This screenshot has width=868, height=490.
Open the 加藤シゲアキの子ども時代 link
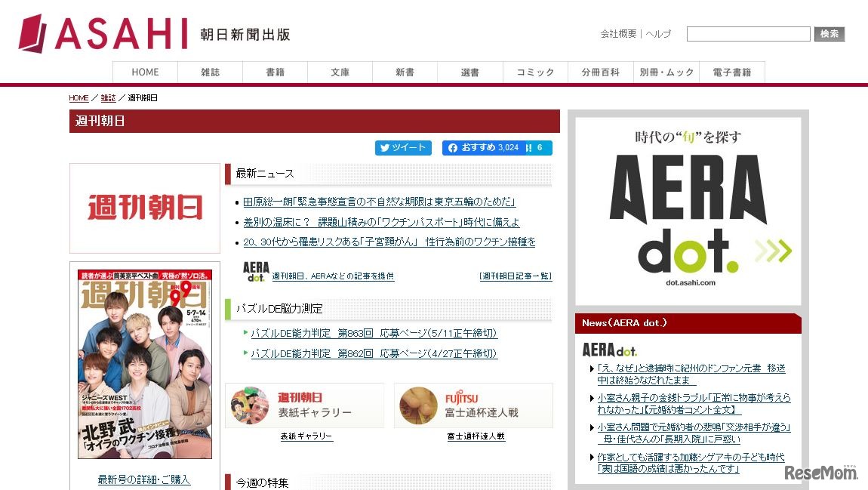(691, 463)
